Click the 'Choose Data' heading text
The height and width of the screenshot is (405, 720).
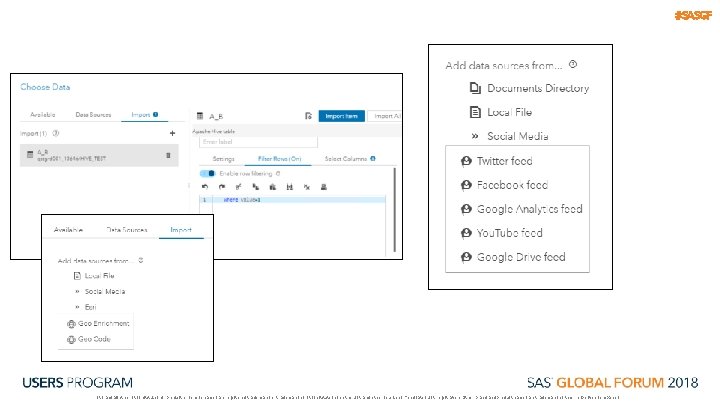tap(45, 87)
